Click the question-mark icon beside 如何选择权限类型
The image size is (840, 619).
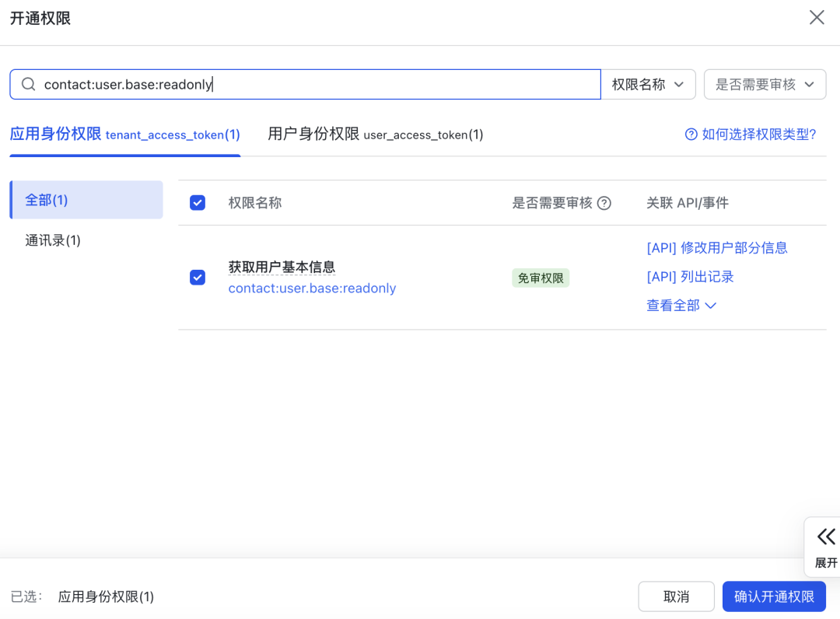(691, 135)
